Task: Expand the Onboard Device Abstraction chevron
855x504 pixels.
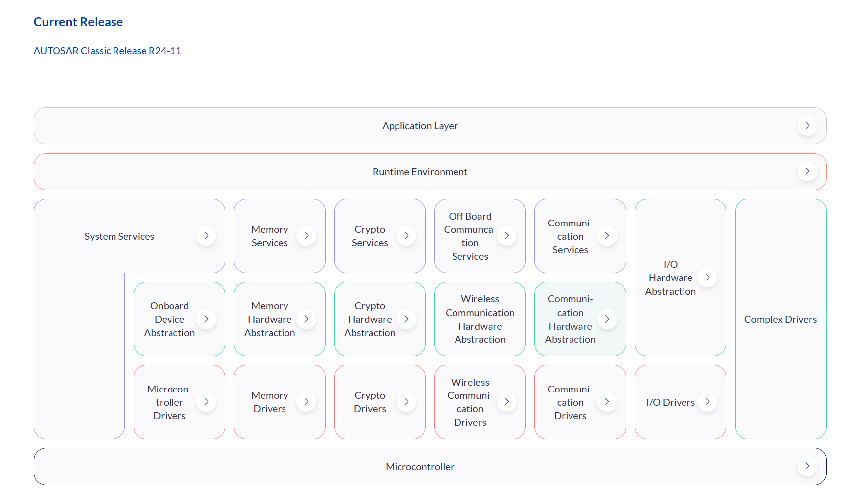Action: (206, 319)
